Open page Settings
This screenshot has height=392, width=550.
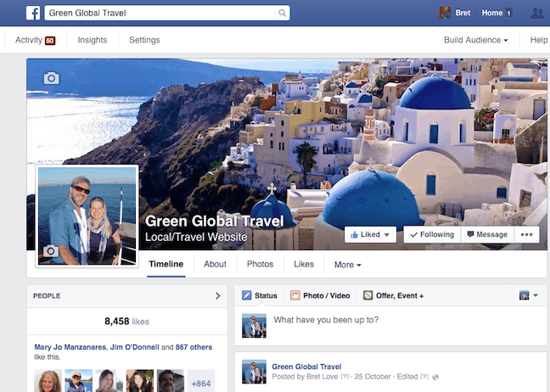tap(144, 40)
